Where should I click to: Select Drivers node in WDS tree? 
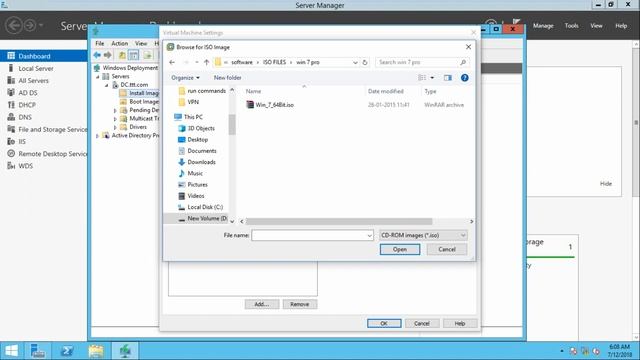tap(138, 127)
